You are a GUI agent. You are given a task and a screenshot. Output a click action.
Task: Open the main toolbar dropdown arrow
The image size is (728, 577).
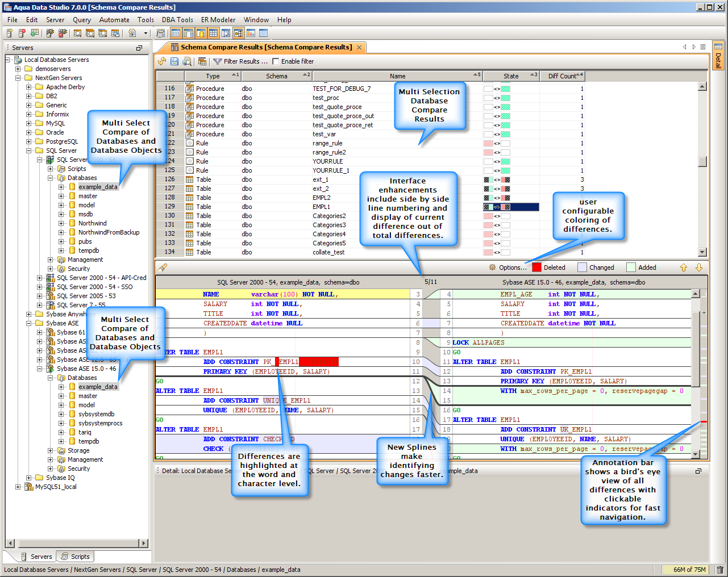(x=145, y=34)
